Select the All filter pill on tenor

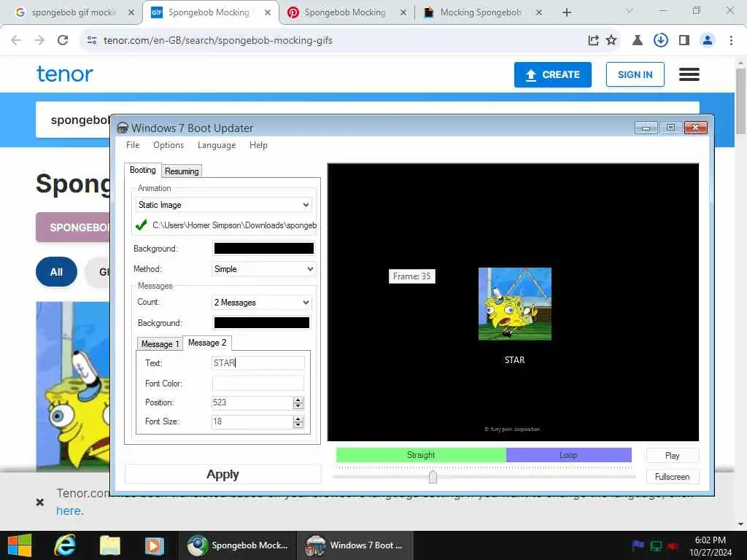click(56, 272)
